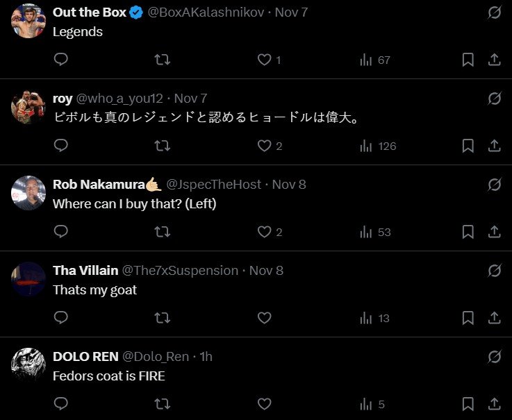Share roy's reply via the share icon
Screen dimensions: 512x420
coord(495,146)
